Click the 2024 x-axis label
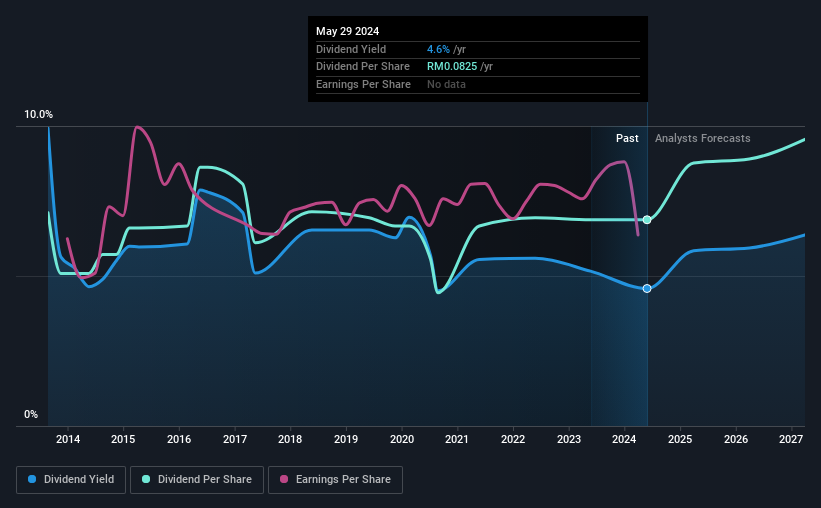Viewport: 821px width, 508px height. 624,439
